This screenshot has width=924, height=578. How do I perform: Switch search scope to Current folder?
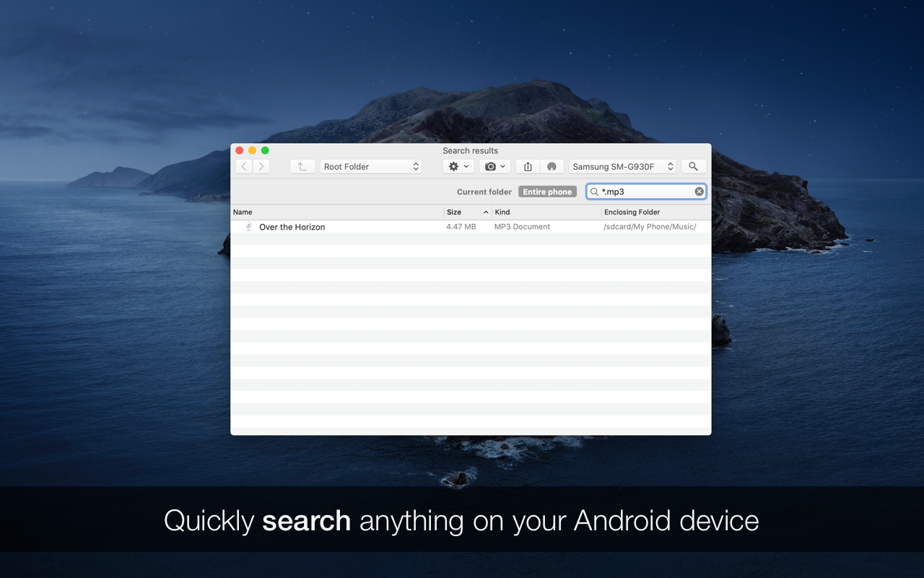pyautogui.click(x=484, y=192)
